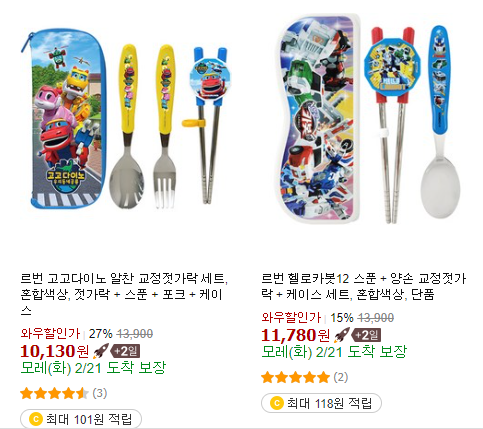Image resolution: width=483 pixels, height=429 pixels.
Task: Click the 4.5-star rating of 고고다이노 set
Action: pyautogui.click(x=54, y=393)
